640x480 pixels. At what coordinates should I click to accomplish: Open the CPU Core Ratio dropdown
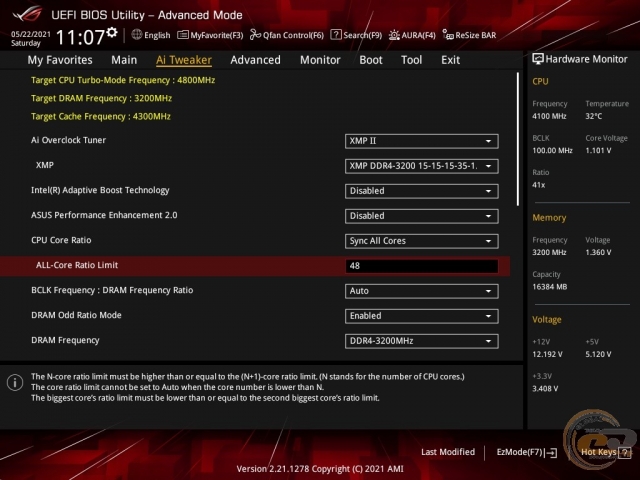[422, 241]
